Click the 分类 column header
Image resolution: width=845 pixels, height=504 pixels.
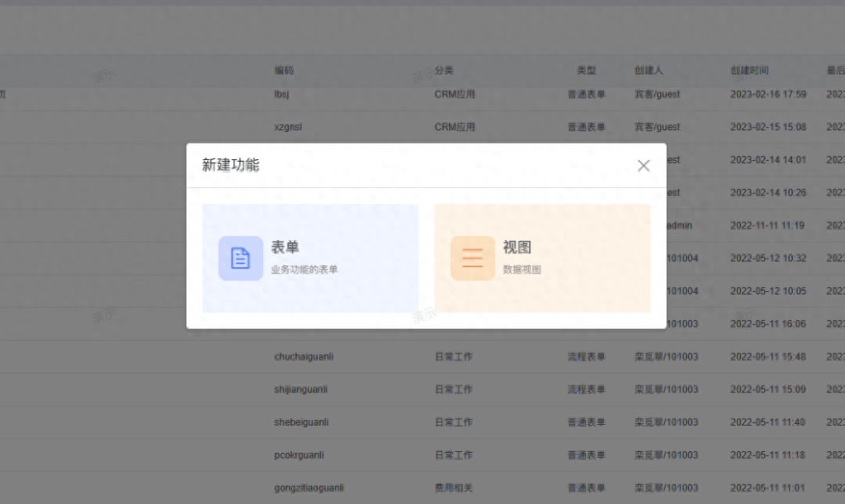pyautogui.click(x=444, y=70)
